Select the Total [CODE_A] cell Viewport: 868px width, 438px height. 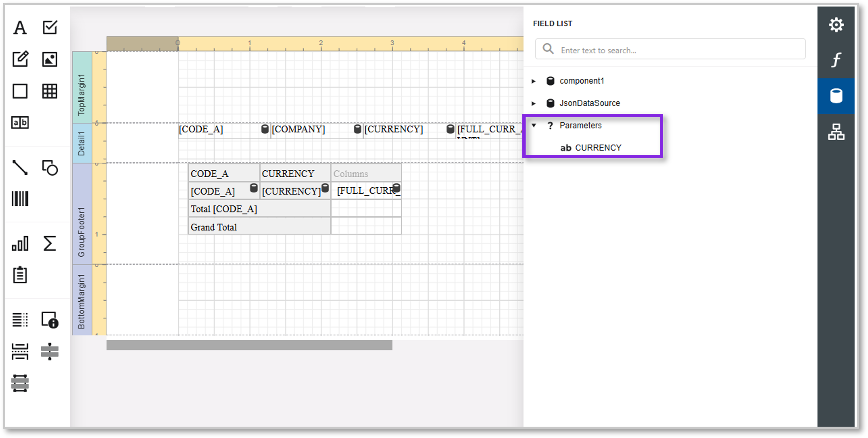[260, 209]
